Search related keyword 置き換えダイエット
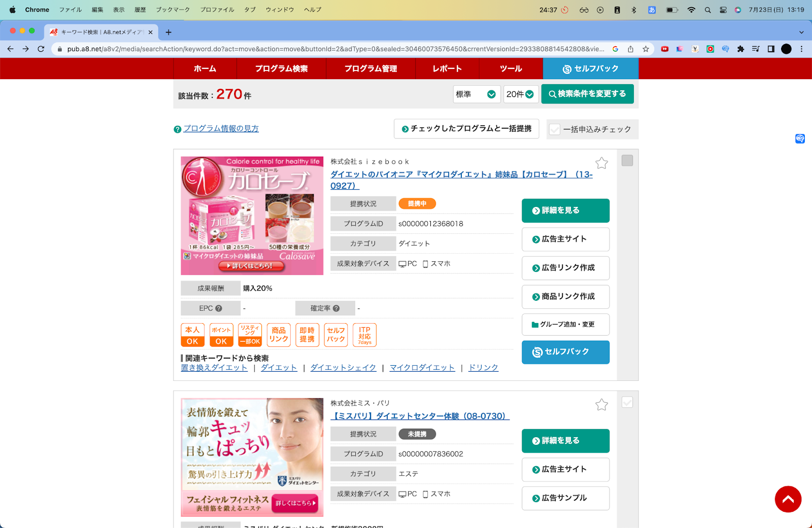This screenshot has height=528, width=812. coord(214,368)
